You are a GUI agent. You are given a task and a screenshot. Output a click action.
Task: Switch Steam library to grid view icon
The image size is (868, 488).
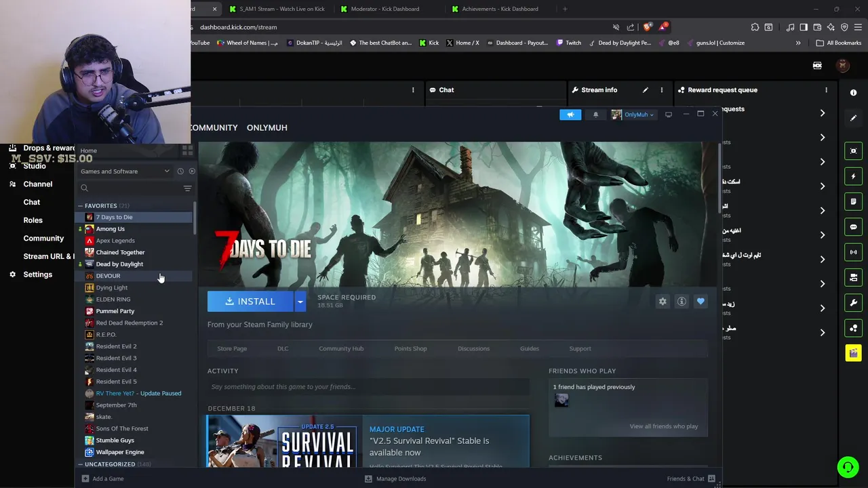coord(187,150)
